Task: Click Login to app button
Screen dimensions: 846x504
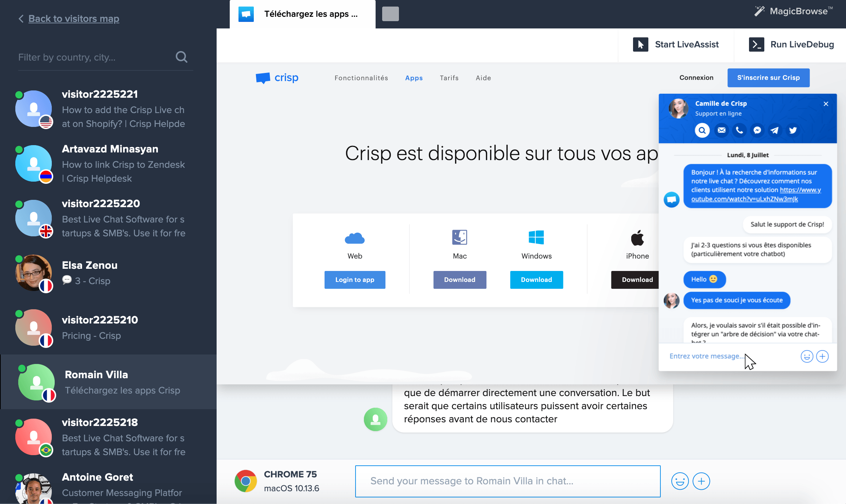Action: 355,280
